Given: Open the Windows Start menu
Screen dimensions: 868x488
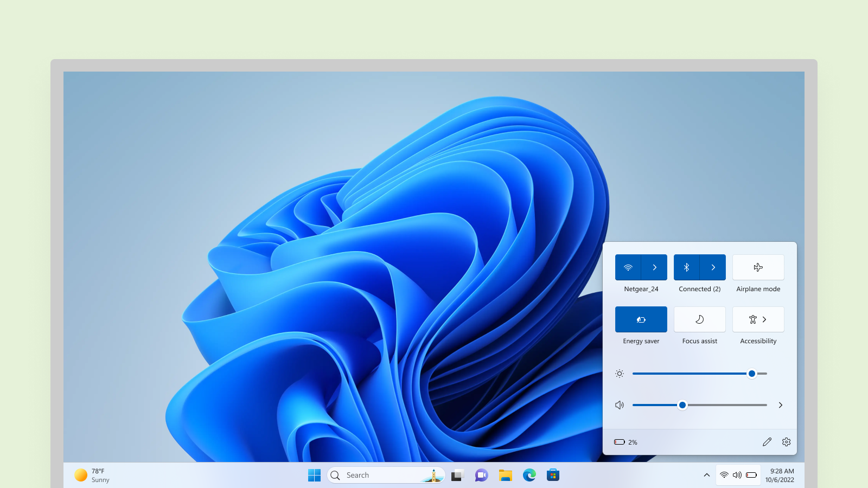Looking at the screenshot, I should pos(314,476).
